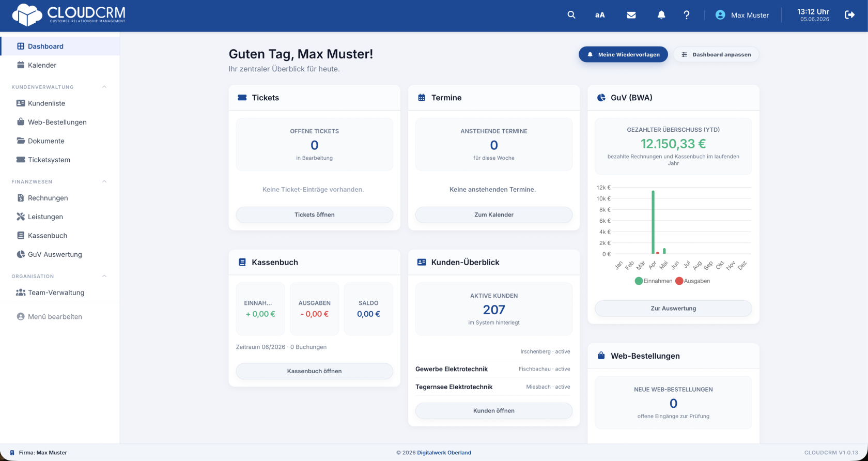
Task: Toggle Ausgaben legend series in chart
Action: point(693,281)
